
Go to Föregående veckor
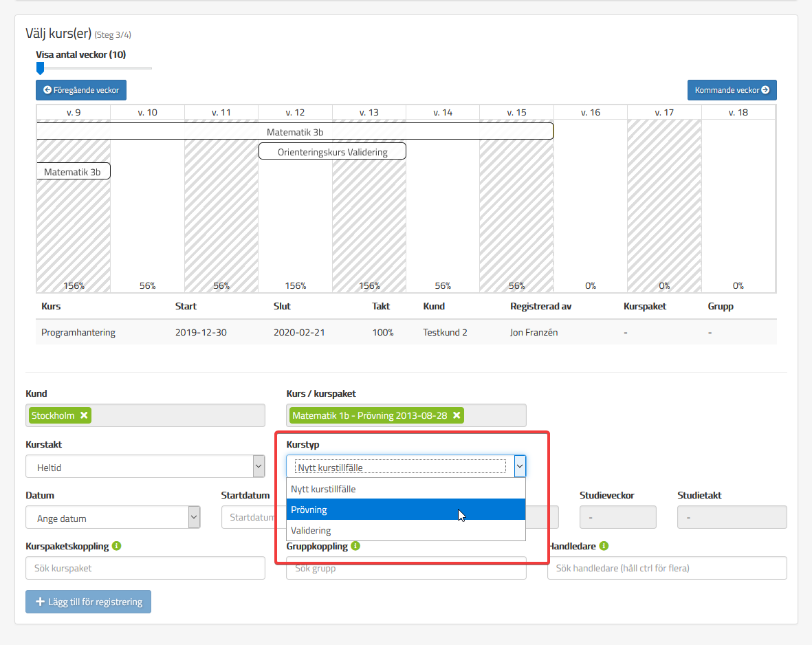(x=81, y=90)
